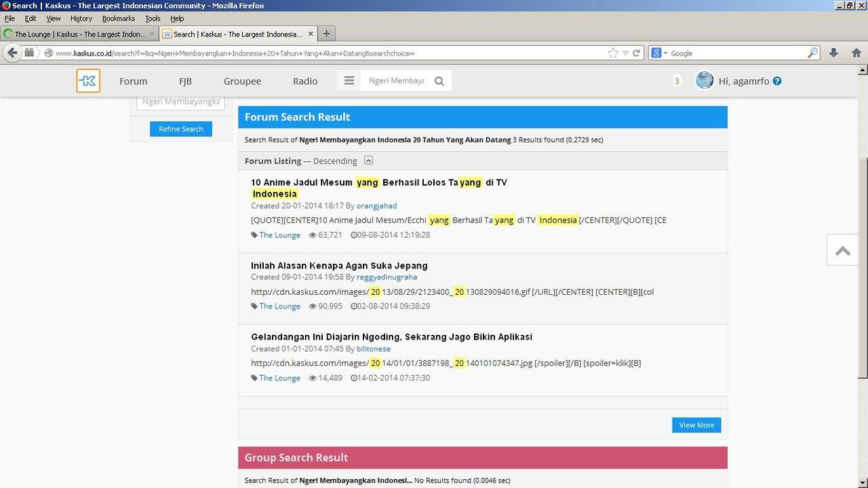Image resolution: width=868 pixels, height=488 pixels.
Task: Click the bookmark star icon
Action: pos(613,53)
